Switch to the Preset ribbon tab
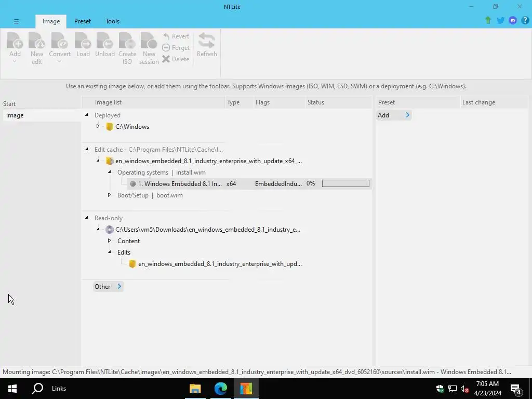532x399 pixels. 83,21
